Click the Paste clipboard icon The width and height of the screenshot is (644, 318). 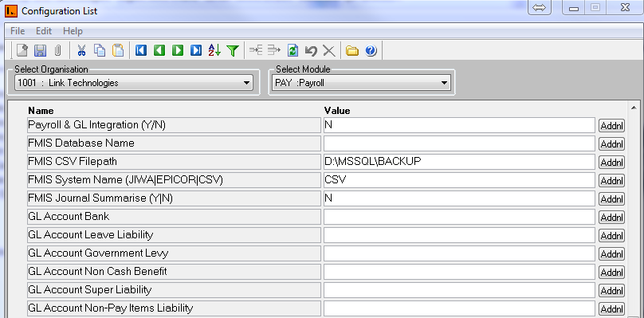pyautogui.click(x=118, y=50)
